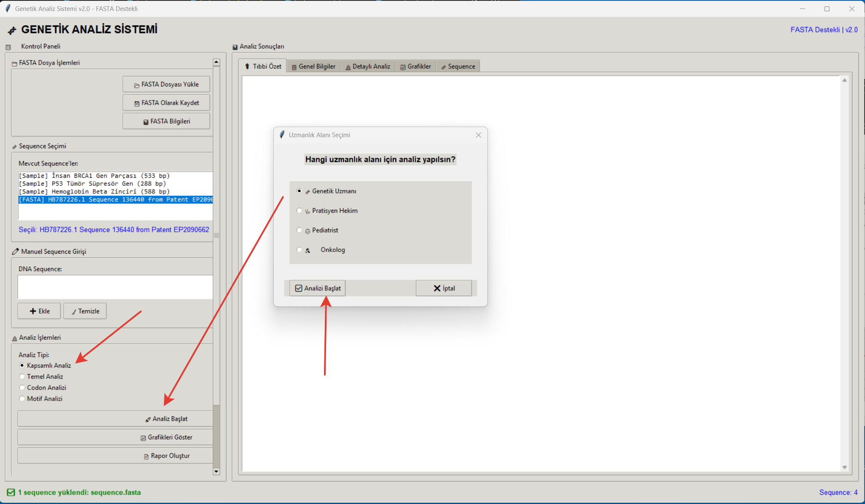Click the Analiz Başlat rocket icon
The height and width of the screenshot is (504, 865).
(148, 420)
